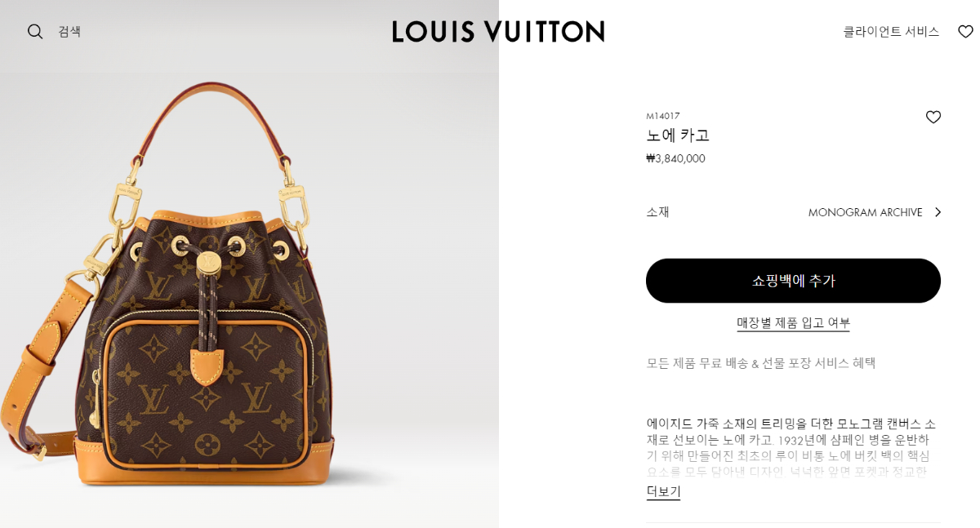Click the 쇼핑백에 추가 button

click(x=793, y=281)
